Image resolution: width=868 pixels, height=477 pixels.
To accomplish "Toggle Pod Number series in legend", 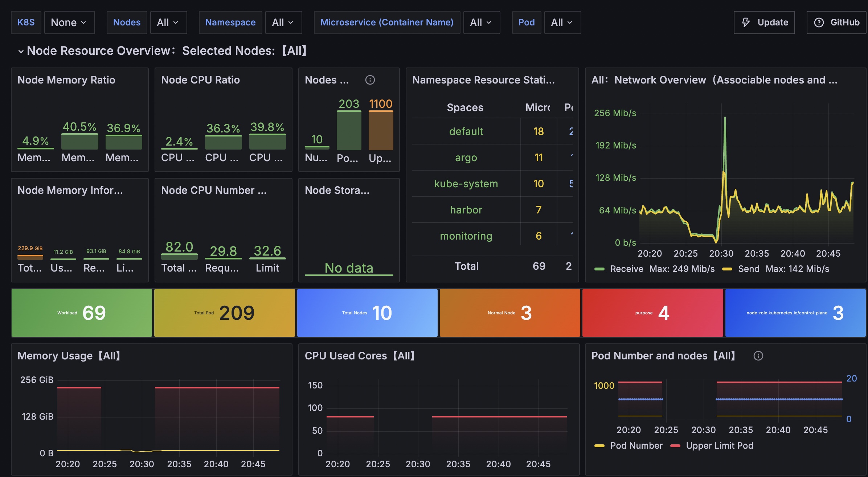I will click(636, 446).
